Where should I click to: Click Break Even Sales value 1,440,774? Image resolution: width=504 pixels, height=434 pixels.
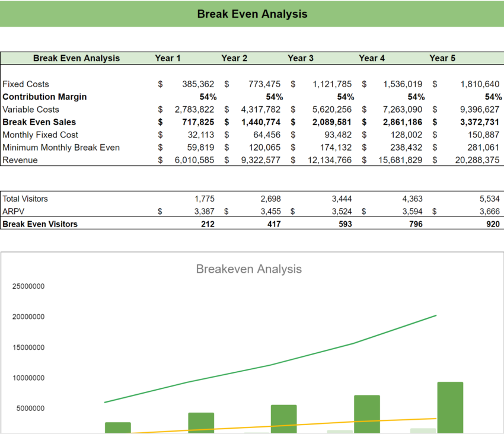coord(261,122)
